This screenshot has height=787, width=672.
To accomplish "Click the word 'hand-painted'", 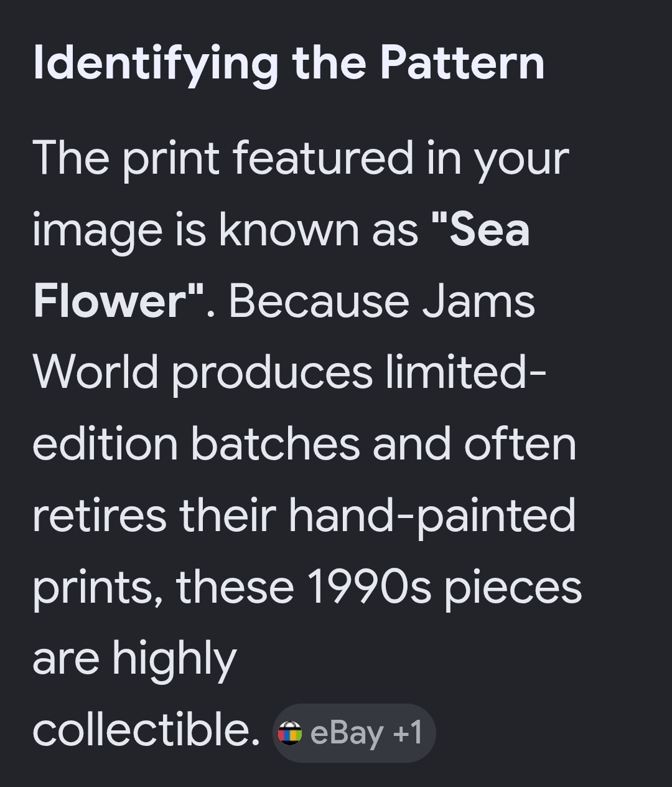I will tap(432, 517).
